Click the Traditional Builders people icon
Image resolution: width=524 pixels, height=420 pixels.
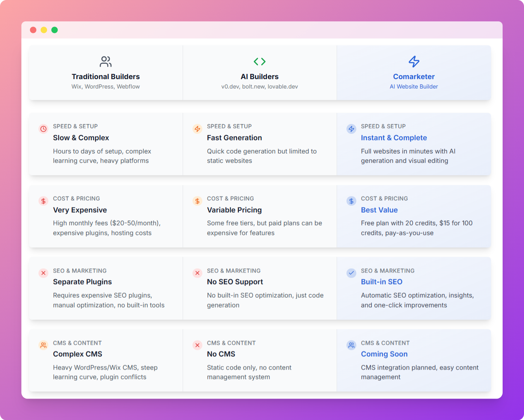point(106,62)
